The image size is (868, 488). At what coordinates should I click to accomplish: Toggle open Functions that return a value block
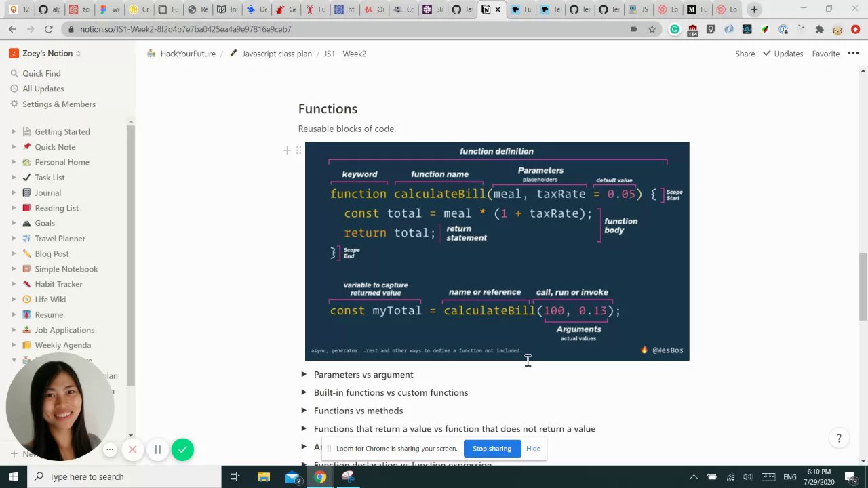[x=304, y=428]
